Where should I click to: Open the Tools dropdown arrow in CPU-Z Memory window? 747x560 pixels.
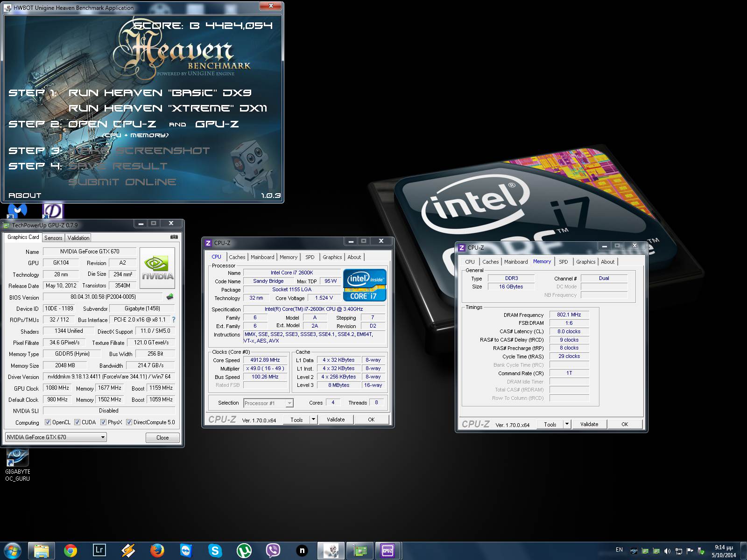(567, 424)
